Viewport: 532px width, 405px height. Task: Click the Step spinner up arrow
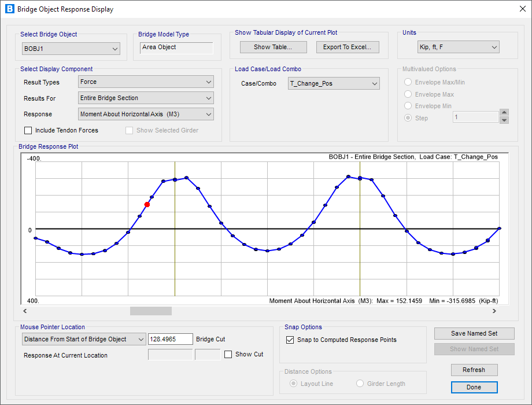(x=504, y=113)
